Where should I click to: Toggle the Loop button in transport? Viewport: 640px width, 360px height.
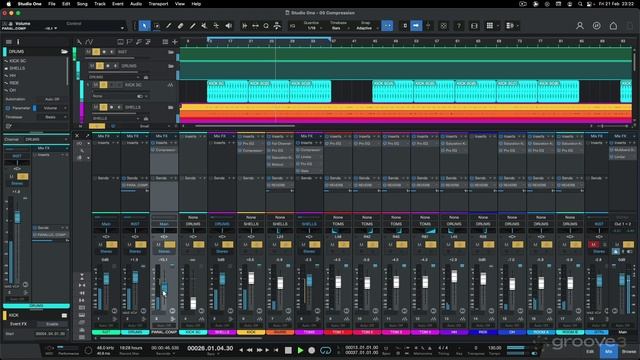tap(325, 350)
